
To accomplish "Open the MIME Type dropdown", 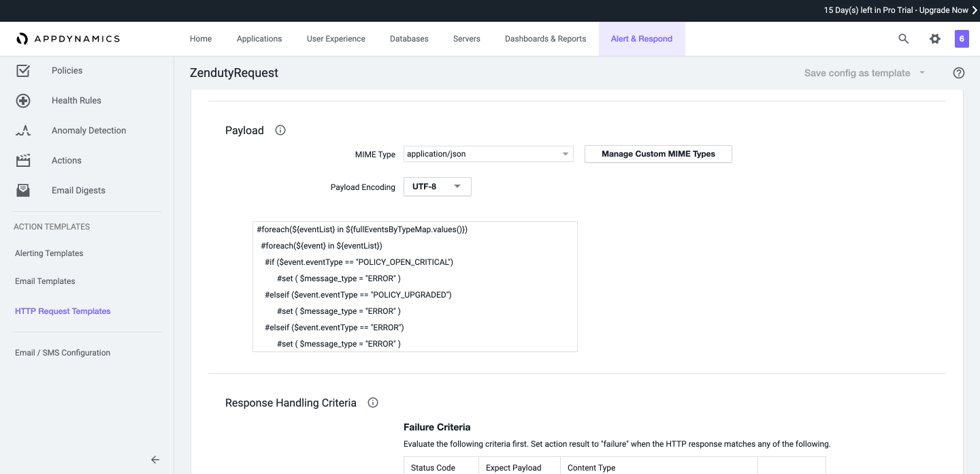I will (x=489, y=154).
